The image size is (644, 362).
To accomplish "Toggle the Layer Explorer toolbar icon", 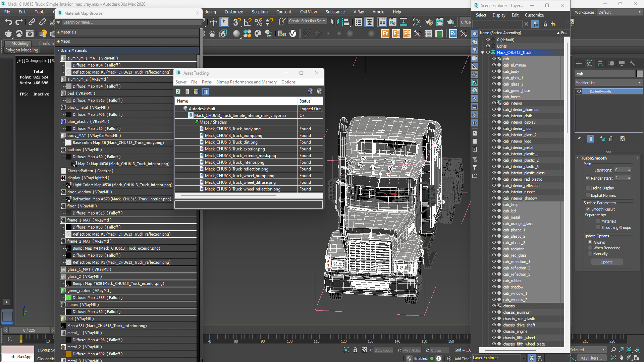I will [369, 22].
